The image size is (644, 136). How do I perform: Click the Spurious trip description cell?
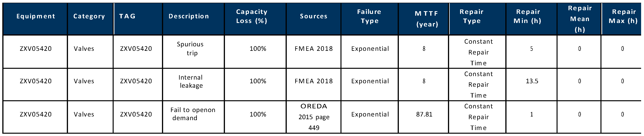point(190,49)
